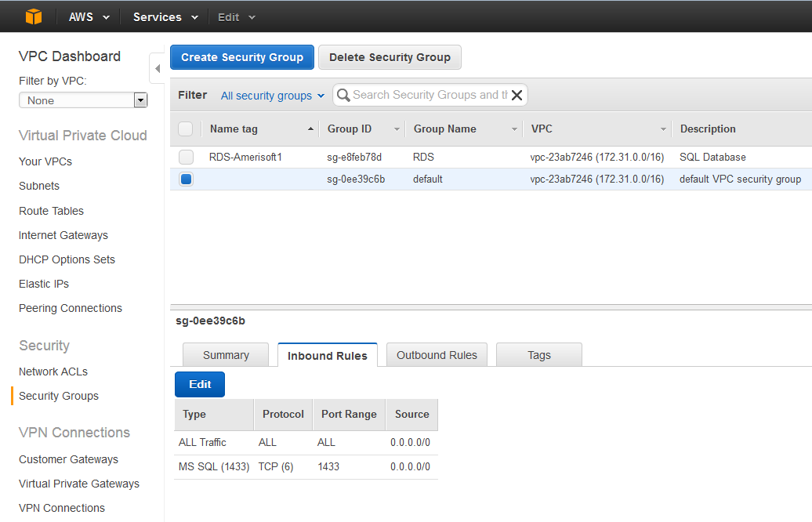The width and height of the screenshot is (812, 522).
Task: Click the magnifier icon in search box
Action: pos(343,96)
